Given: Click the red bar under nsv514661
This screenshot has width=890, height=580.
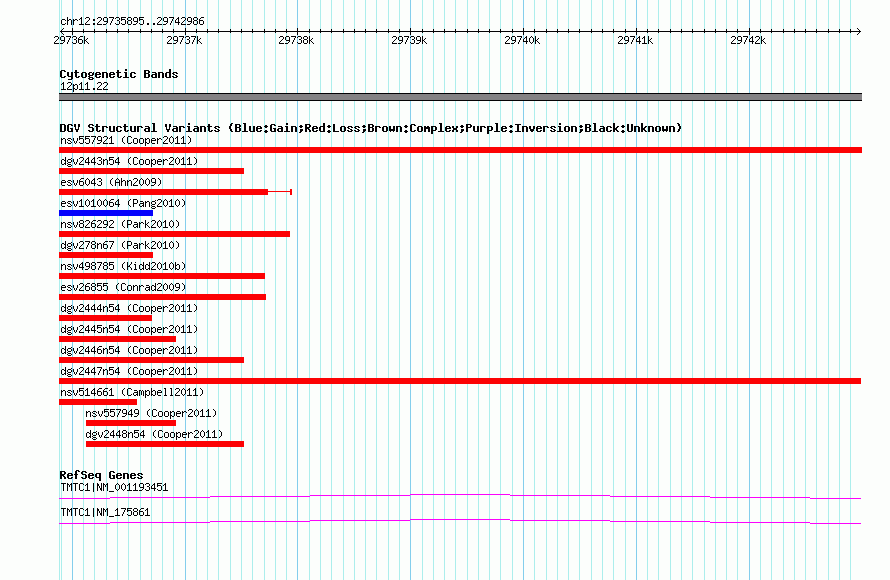Looking at the screenshot, I should 98,402.
